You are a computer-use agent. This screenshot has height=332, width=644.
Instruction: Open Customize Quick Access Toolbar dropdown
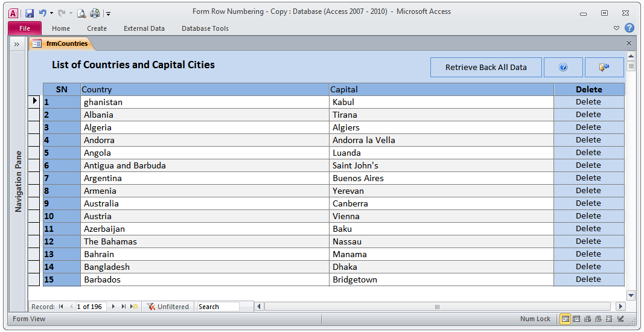(109, 13)
